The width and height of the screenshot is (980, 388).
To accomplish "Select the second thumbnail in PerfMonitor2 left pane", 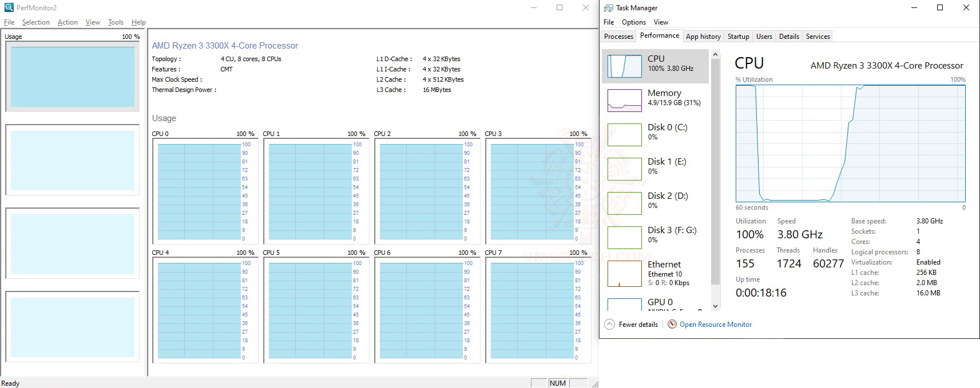I will [73, 160].
